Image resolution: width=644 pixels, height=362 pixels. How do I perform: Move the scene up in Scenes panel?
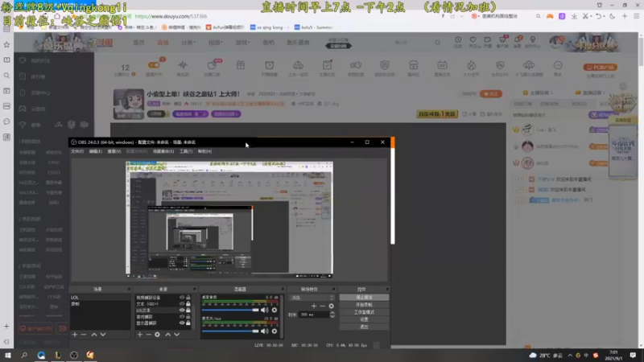(94, 335)
